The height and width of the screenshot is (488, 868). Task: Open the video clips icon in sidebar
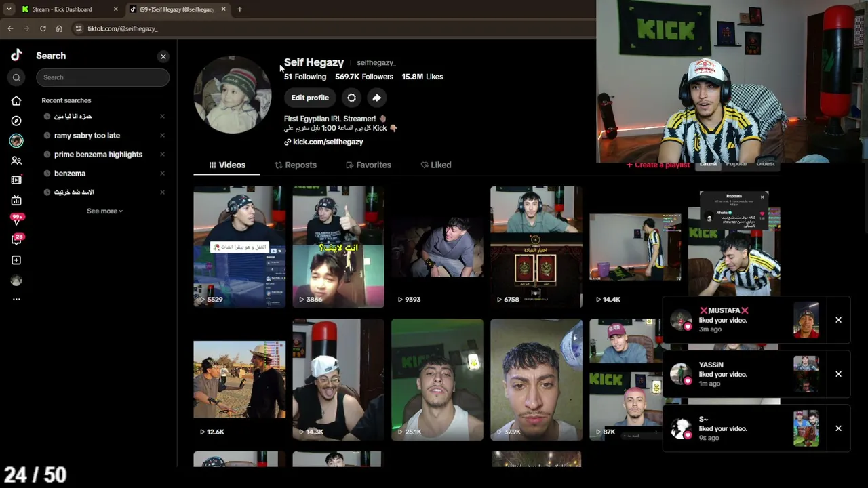(x=16, y=180)
